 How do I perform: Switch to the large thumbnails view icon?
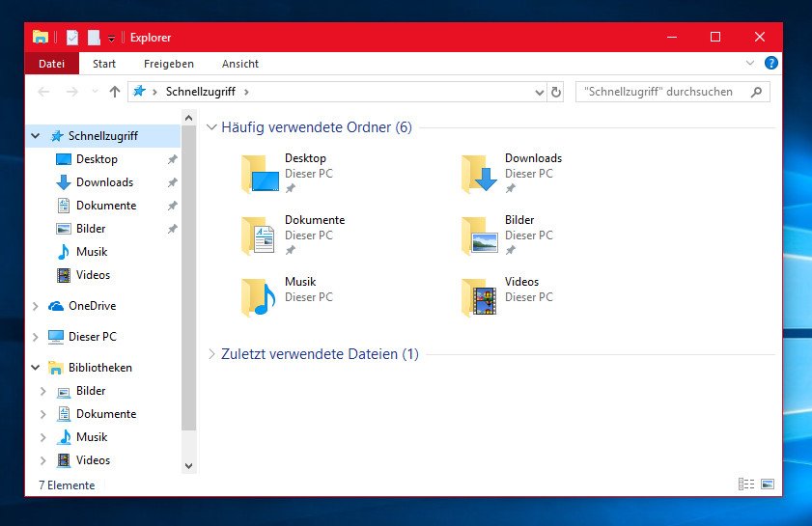[768, 484]
